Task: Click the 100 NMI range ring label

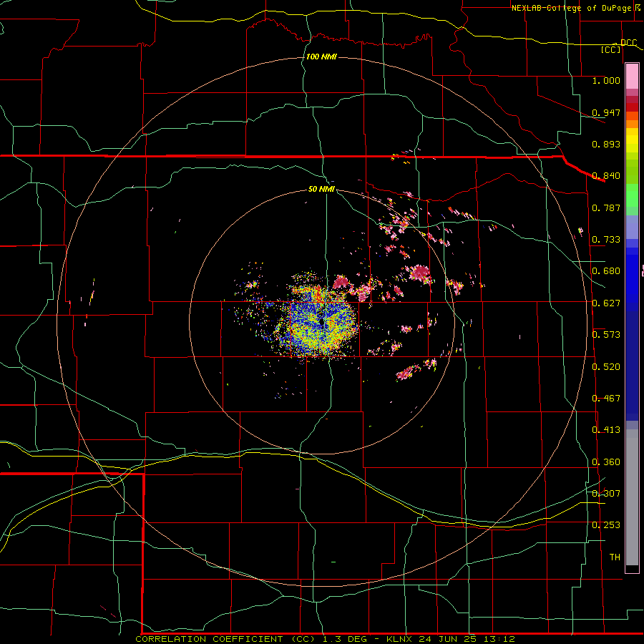Action: (321, 57)
